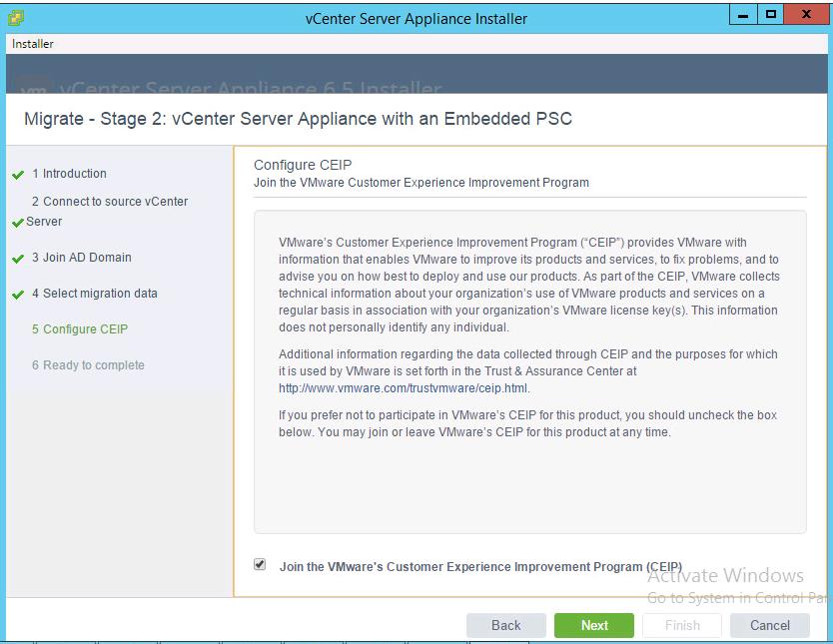Screen dimensions: 833x644
Task: Click the checkbox label Join the VMware's CEIP
Action: [480, 567]
